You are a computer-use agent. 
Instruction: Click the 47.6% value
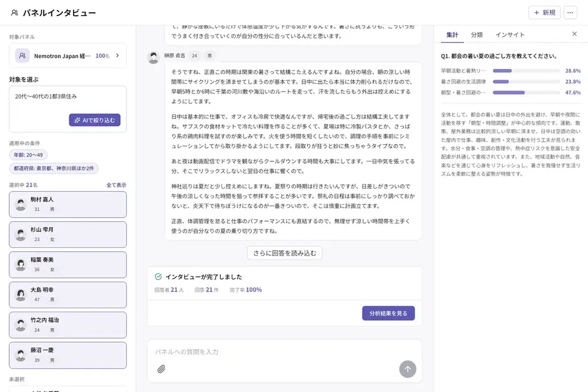point(572,92)
